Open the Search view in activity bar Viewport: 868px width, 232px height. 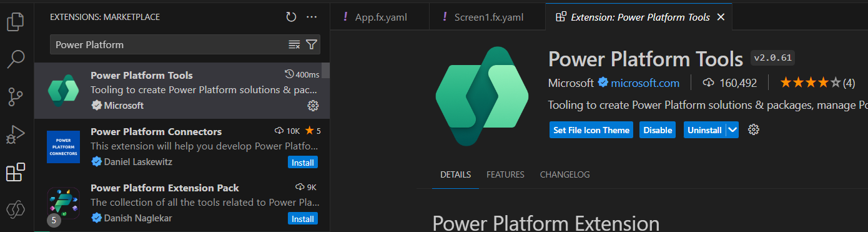click(x=16, y=59)
